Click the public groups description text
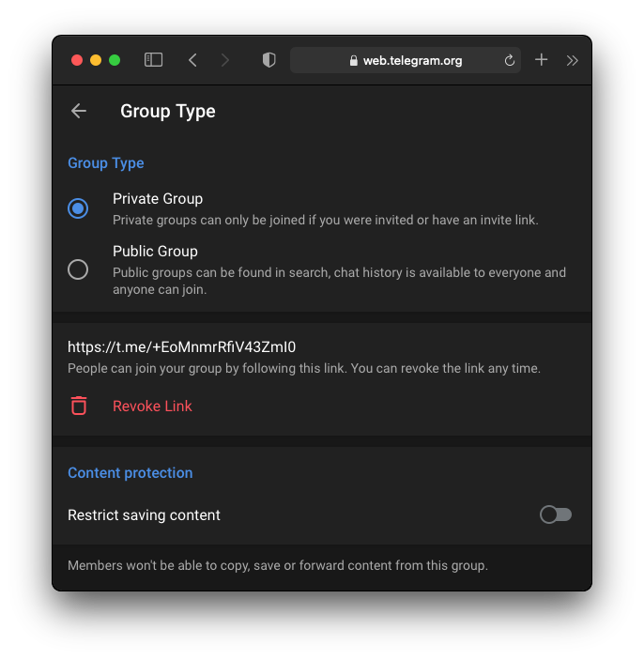Screen dimensions: 644x660 point(339,281)
